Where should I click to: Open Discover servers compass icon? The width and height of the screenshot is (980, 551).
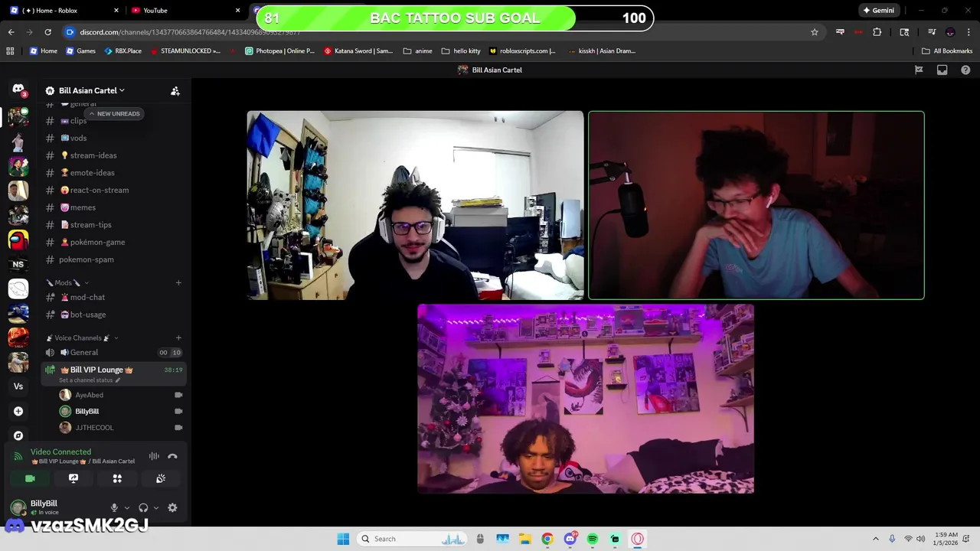coord(18,435)
